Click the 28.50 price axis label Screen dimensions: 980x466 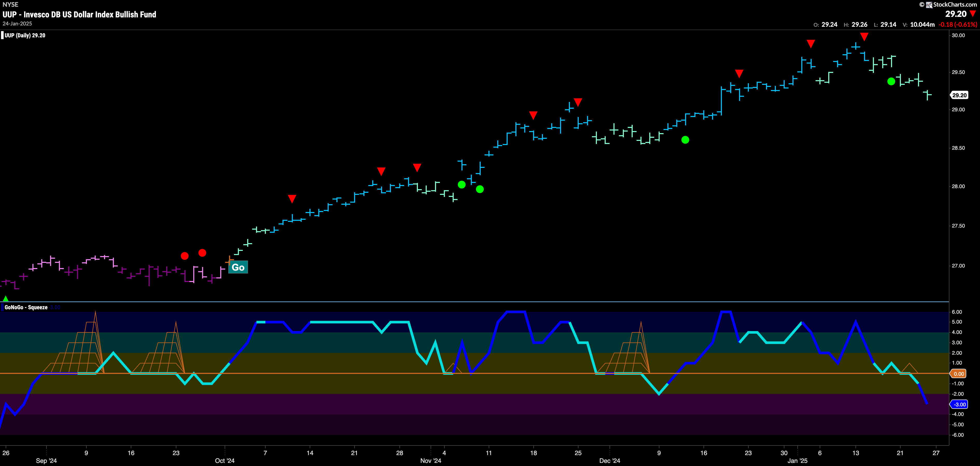(x=958, y=148)
